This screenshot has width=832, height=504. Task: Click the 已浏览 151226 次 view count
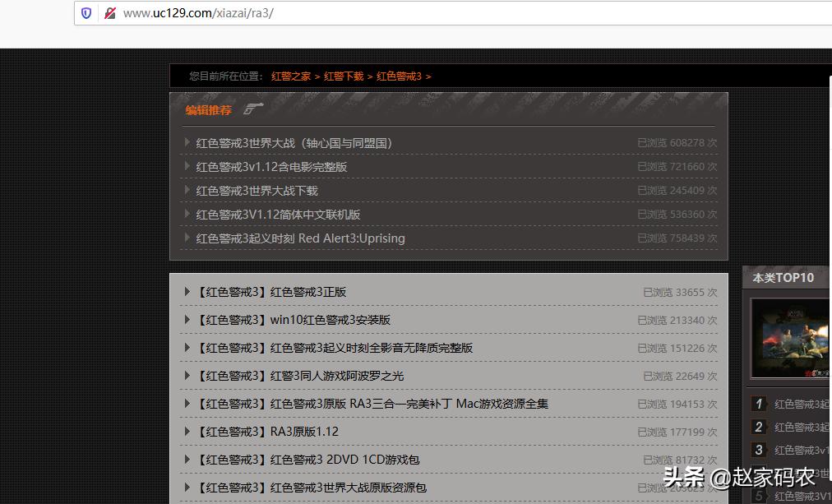677,349
